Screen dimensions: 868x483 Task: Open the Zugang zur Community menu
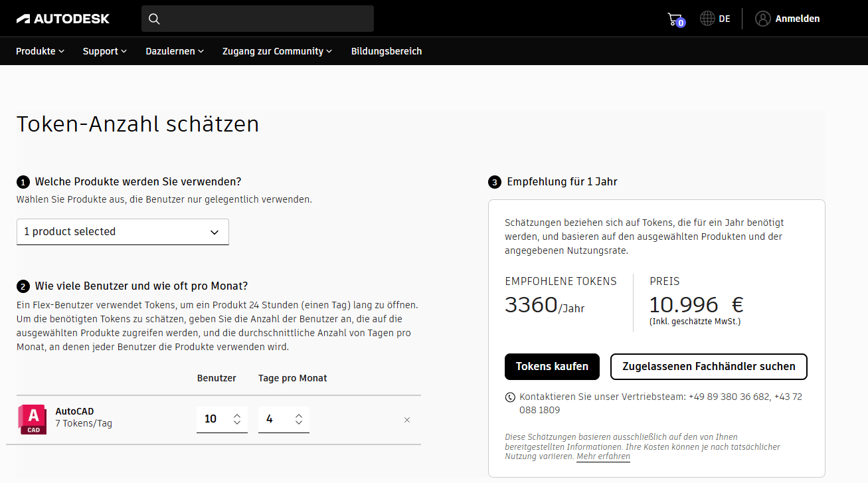pyautogui.click(x=276, y=51)
